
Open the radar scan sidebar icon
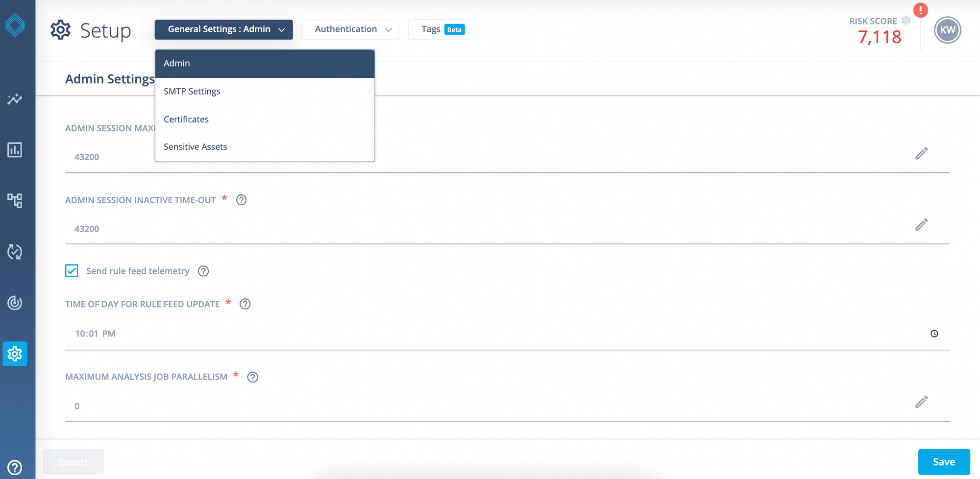pyautogui.click(x=15, y=303)
